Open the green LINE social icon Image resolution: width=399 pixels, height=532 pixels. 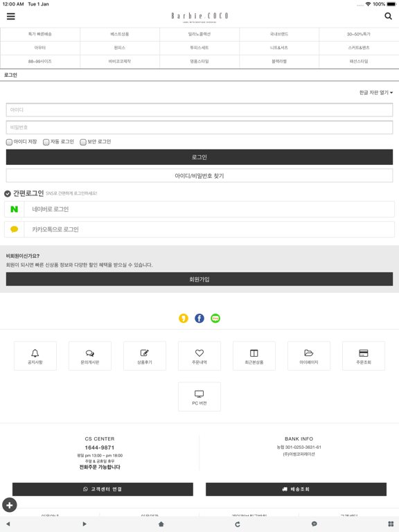click(215, 318)
